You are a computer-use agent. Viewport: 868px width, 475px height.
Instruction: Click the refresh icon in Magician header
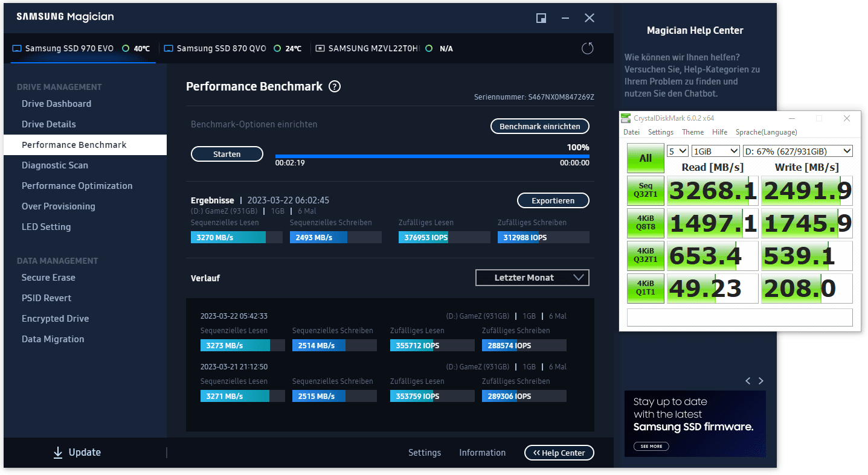click(x=587, y=48)
